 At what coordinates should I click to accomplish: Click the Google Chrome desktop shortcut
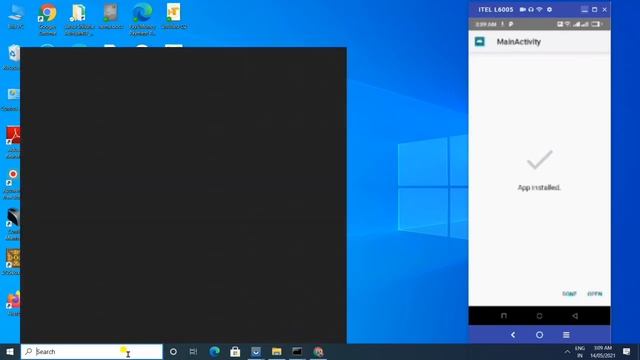point(47,19)
